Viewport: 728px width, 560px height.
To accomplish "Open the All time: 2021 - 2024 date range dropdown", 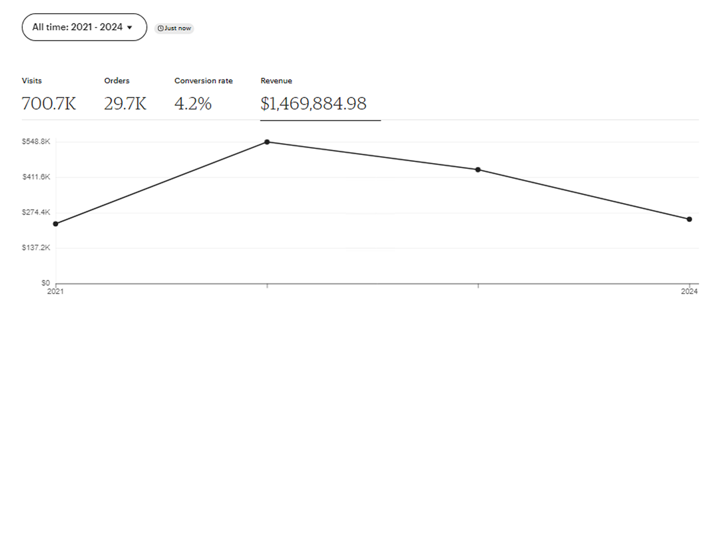I will point(77,27).
